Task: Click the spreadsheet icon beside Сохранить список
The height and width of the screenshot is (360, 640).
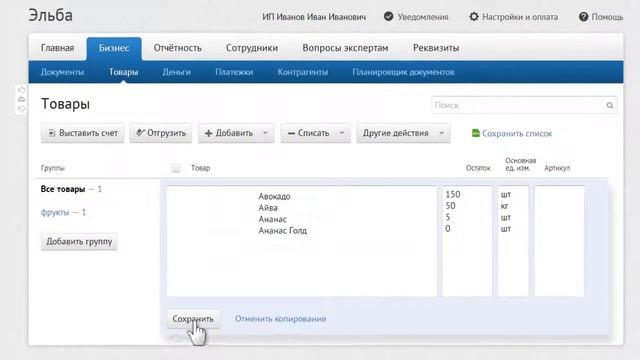Action: tap(476, 133)
